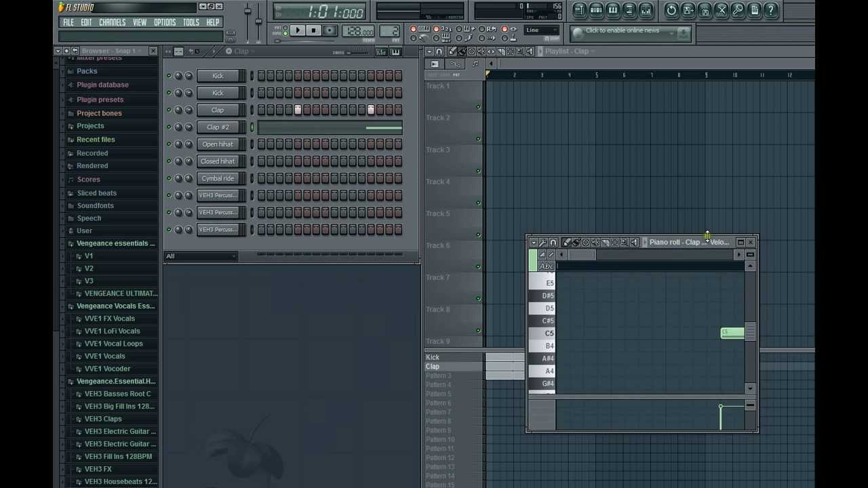
Task: Click the transport record button
Action: [330, 30]
